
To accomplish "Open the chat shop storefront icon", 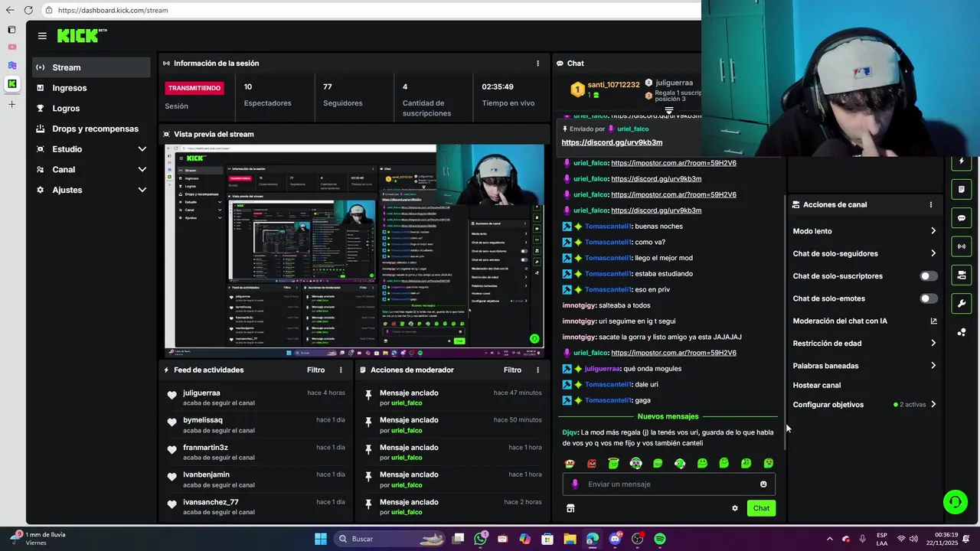I will coord(570,508).
